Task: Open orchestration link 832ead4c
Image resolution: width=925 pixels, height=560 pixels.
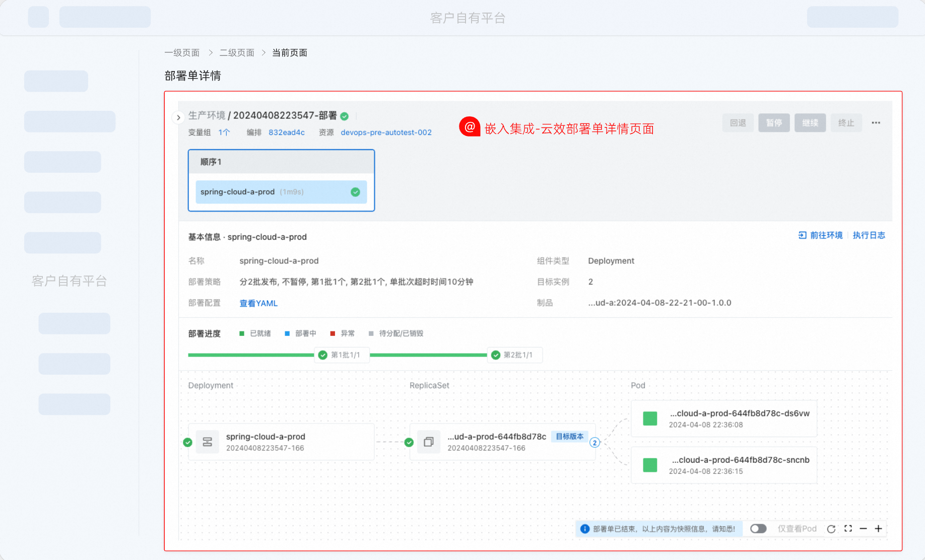Action: [x=287, y=132]
